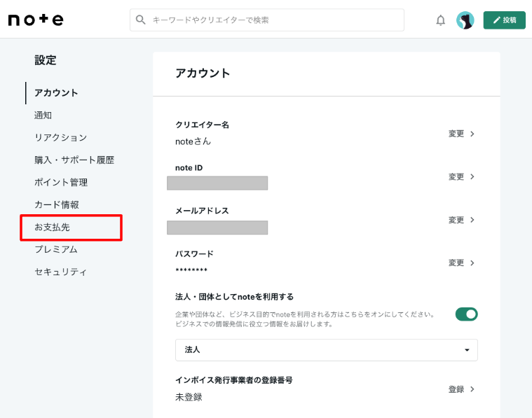Open カード情報 section
The height and width of the screenshot is (418, 532).
pyautogui.click(x=57, y=204)
